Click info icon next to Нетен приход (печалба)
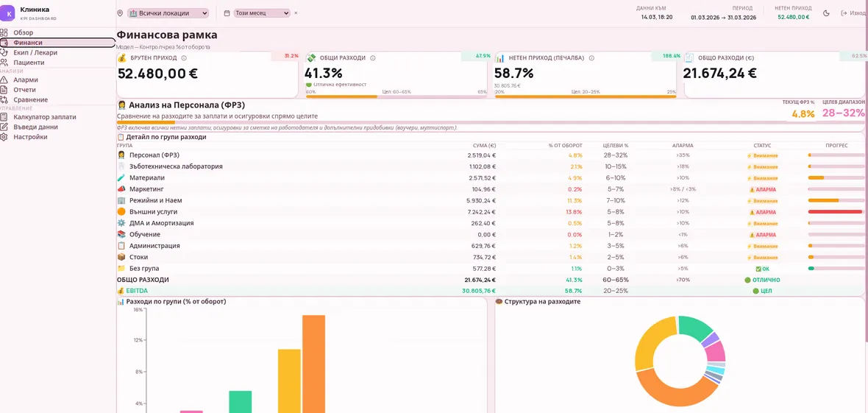868x413 pixels. point(591,57)
